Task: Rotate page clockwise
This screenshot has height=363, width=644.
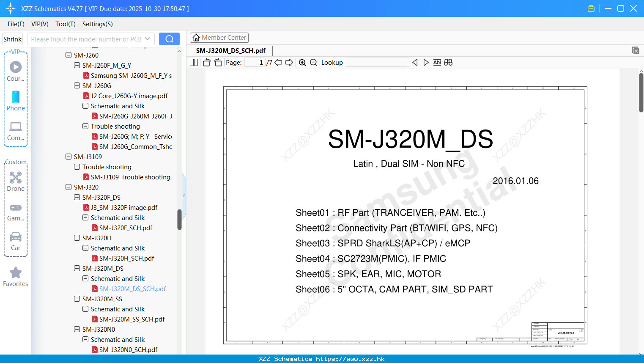Action: coord(218,62)
